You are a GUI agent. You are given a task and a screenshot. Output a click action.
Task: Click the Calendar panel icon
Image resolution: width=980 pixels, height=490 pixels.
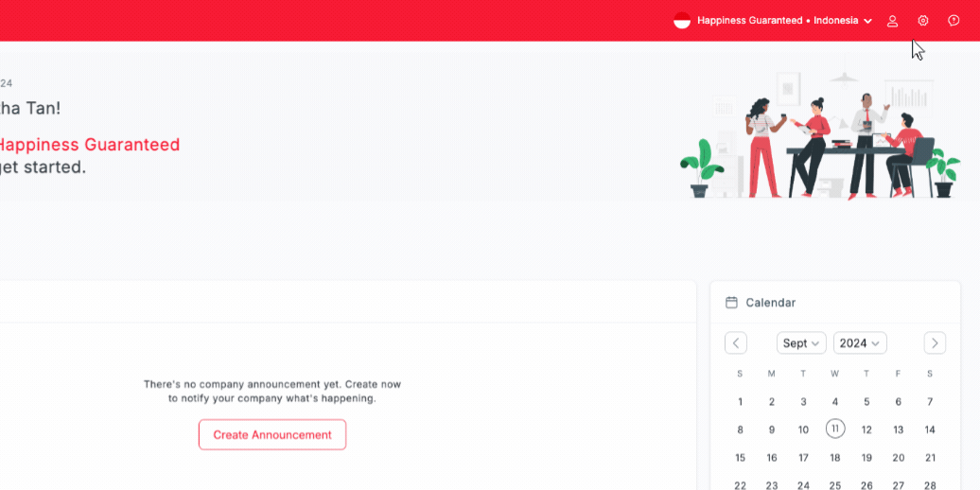731,303
